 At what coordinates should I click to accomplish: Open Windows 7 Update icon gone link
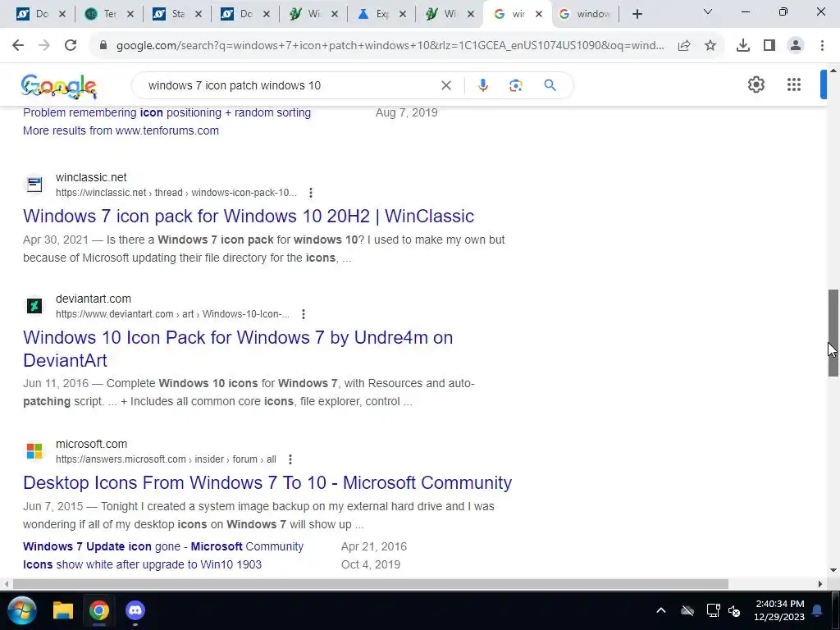click(x=163, y=546)
